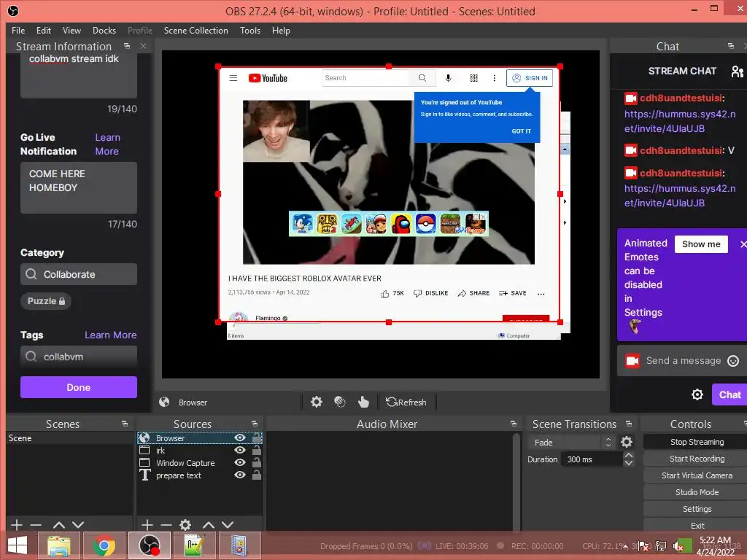Move source up arrow in Sources panel
This screenshot has width=747, height=560.
click(209, 525)
